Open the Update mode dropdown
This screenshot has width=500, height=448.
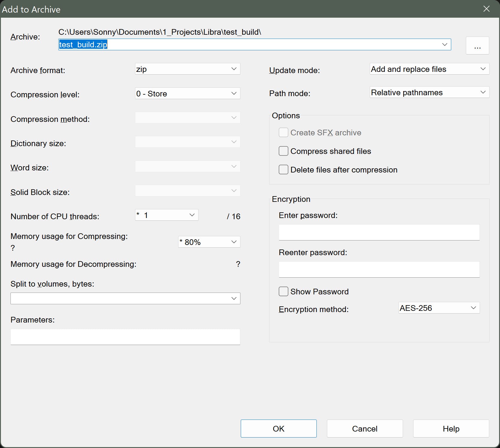(x=429, y=69)
